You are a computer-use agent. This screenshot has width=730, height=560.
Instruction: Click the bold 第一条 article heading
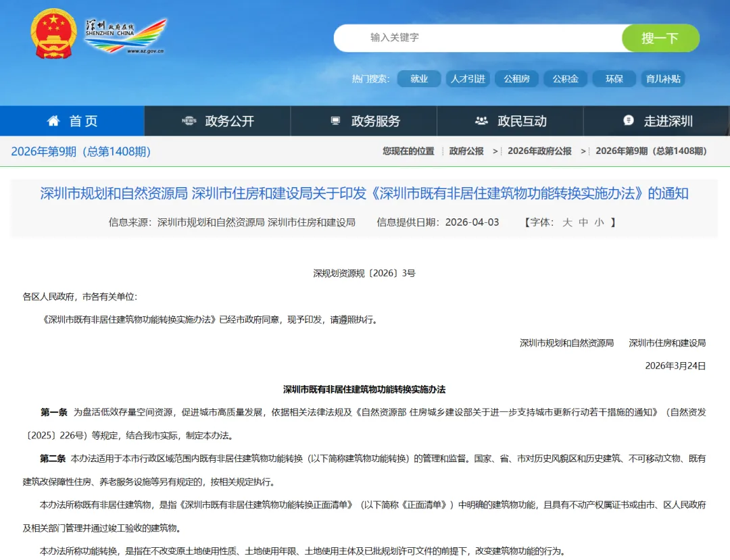pyautogui.click(x=54, y=412)
